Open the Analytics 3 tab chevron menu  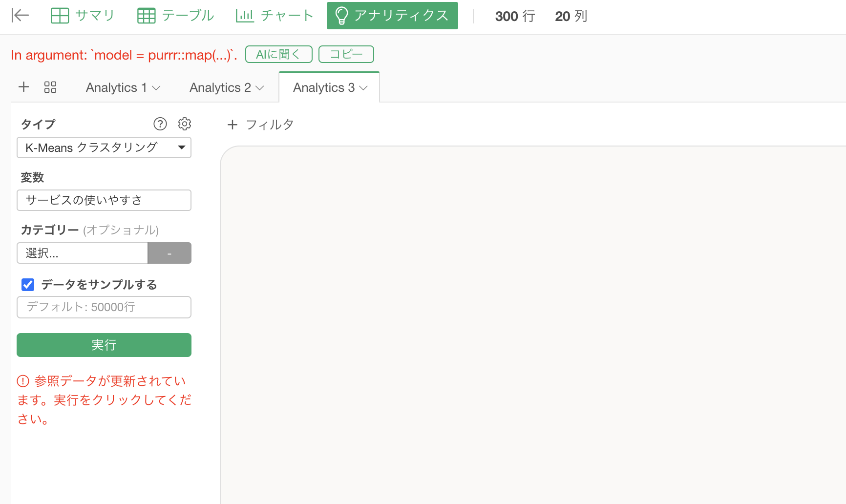click(363, 88)
